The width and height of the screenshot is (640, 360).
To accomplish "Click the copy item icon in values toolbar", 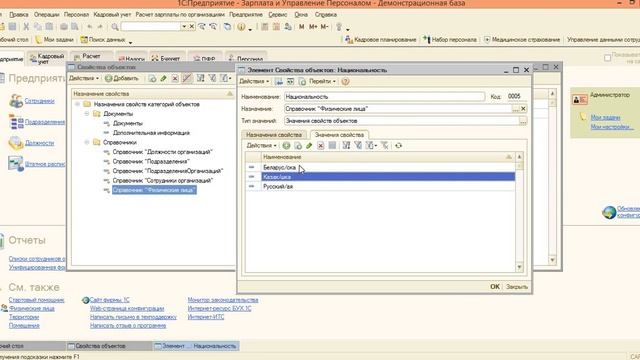I will click(x=298, y=146).
